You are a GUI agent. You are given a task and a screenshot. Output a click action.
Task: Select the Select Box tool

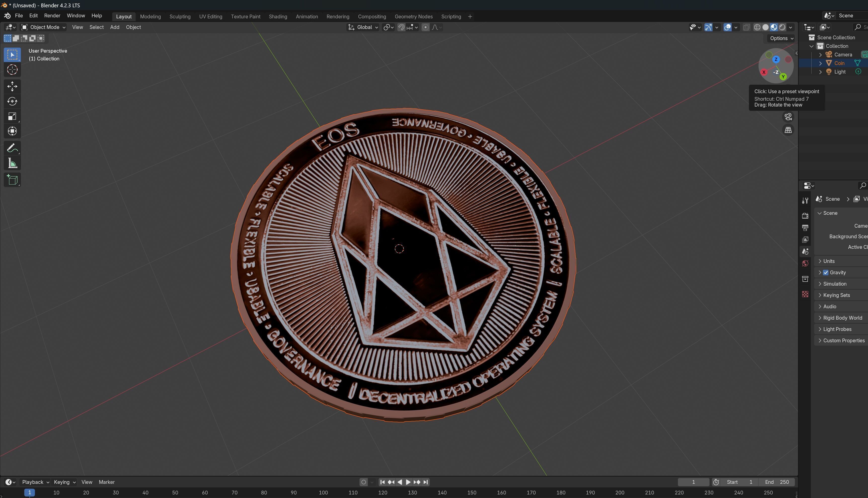(12, 55)
